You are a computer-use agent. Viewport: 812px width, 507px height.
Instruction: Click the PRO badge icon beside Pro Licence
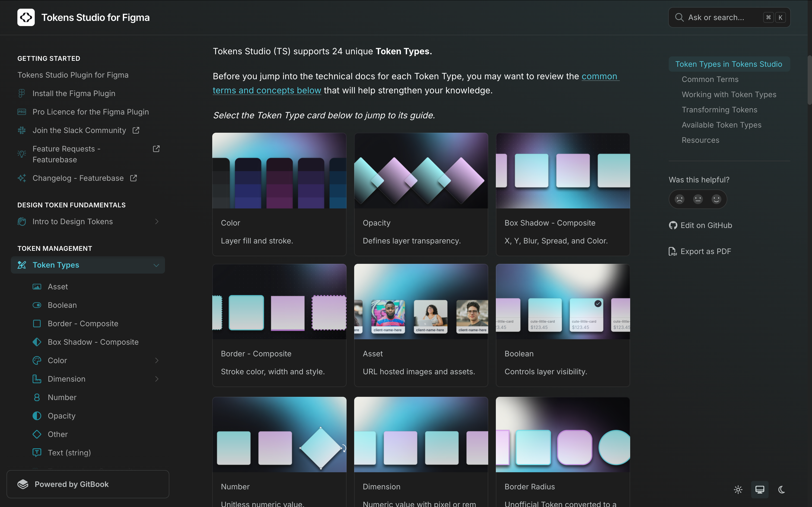[22, 112]
